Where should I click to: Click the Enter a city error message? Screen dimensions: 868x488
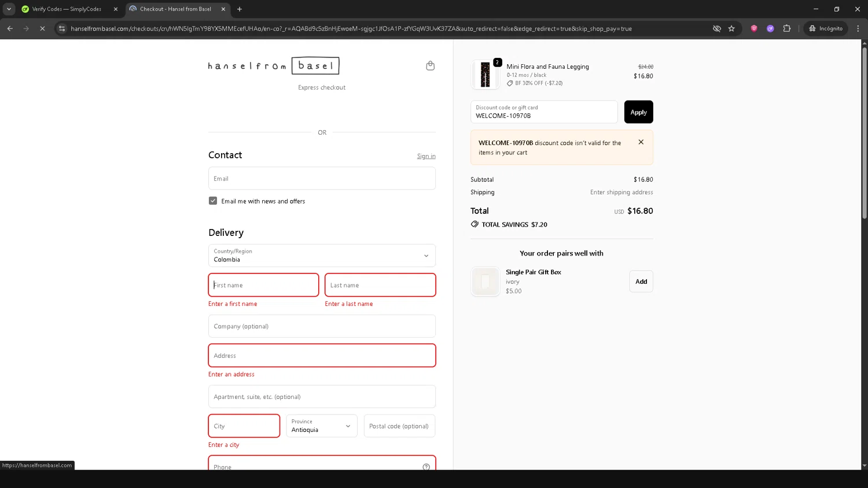tap(223, 445)
